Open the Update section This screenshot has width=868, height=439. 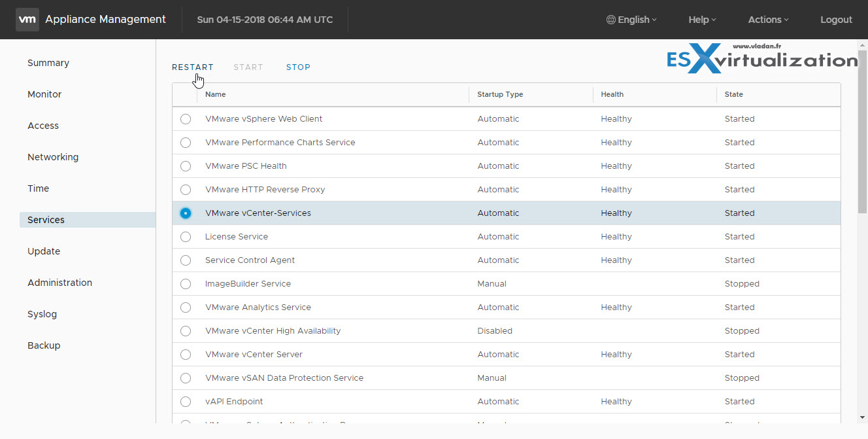pyautogui.click(x=44, y=251)
